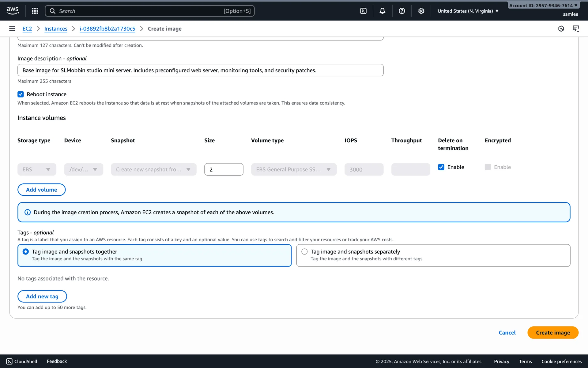The height and width of the screenshot is (368, 588).
Task: Navigate to EC2 breadcrumb
Action: point(27,29)
